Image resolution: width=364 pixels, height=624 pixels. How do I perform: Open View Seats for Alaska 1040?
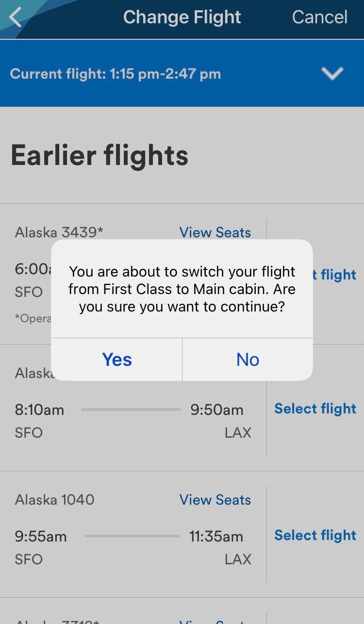(215, 500)
